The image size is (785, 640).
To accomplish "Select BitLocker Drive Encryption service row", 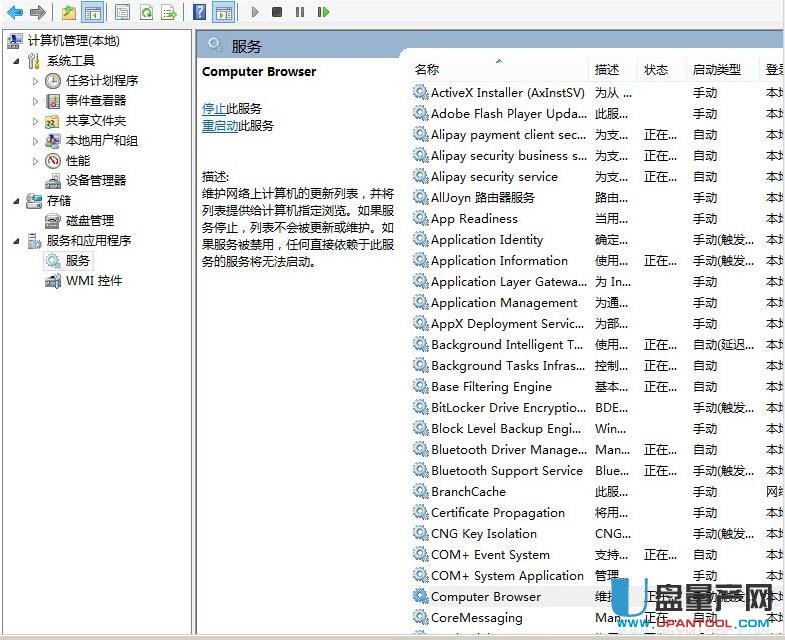I will coord(597,408).
